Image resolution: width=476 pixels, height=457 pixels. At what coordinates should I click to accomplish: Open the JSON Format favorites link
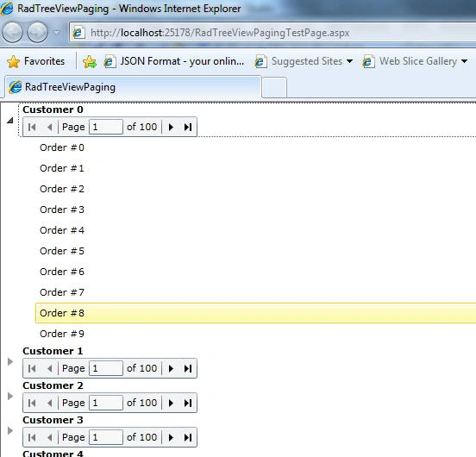173,61
